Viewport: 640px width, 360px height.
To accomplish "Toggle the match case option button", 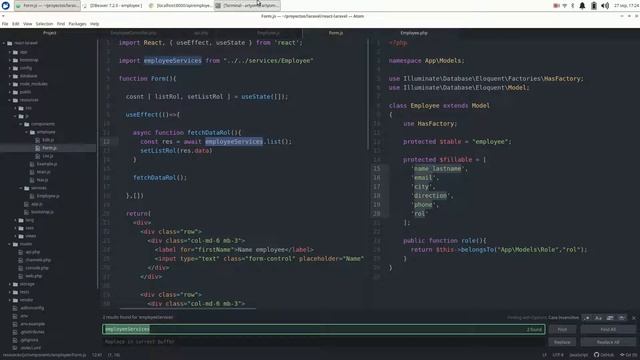I will pyautogui.click(x=598, y=318).
